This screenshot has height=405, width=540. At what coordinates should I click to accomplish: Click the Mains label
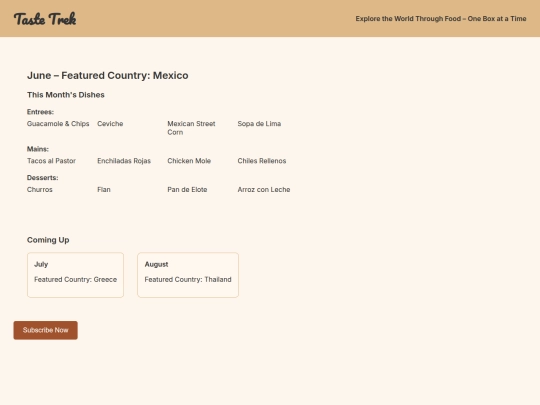(x=38, y=149)
